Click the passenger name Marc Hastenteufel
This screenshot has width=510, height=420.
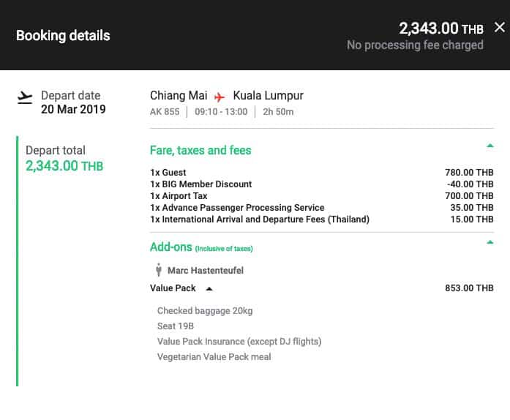pyautogui.click(x=206, y=270)
